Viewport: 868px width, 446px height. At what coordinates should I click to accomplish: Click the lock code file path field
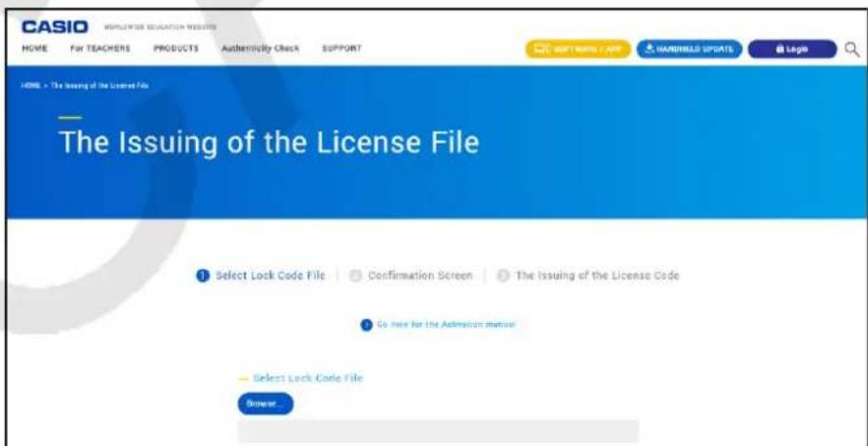[439, 431]
